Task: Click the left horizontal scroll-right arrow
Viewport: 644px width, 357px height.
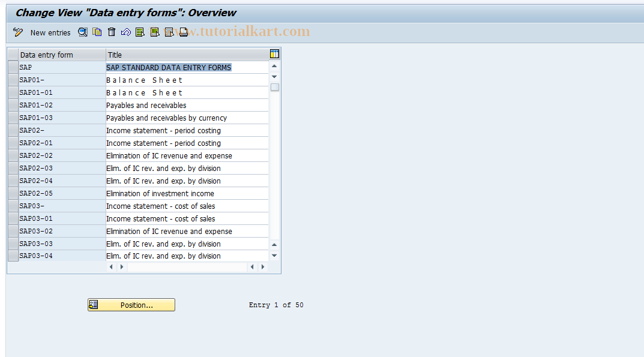Action: tap(122, 267)
